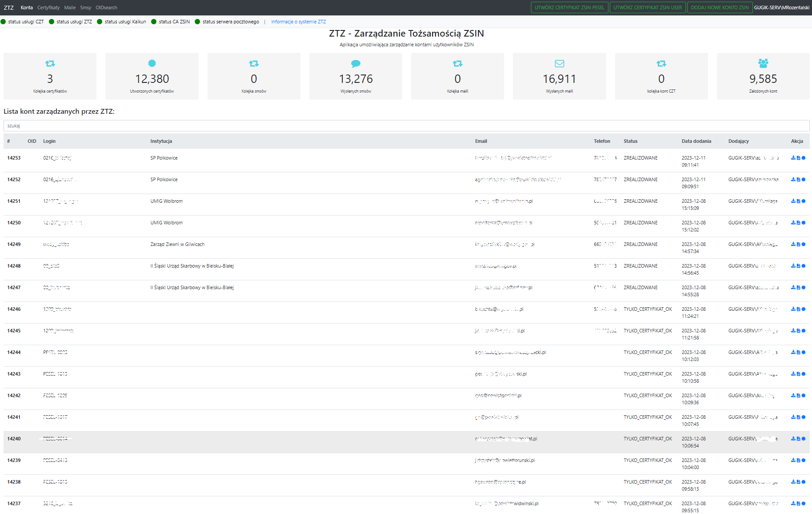Viewport: 812px width, 514px height.
Task: Click document icon in row 14246
Action: click(x=798, y=309)
